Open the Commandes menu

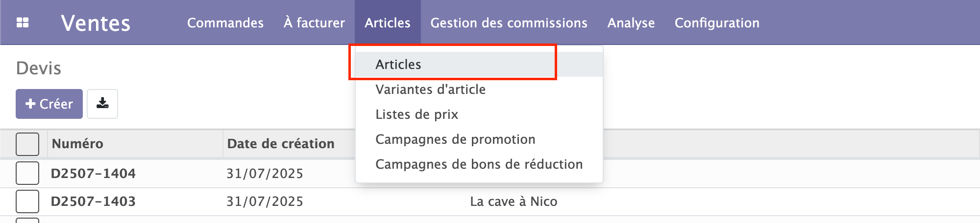225,22
